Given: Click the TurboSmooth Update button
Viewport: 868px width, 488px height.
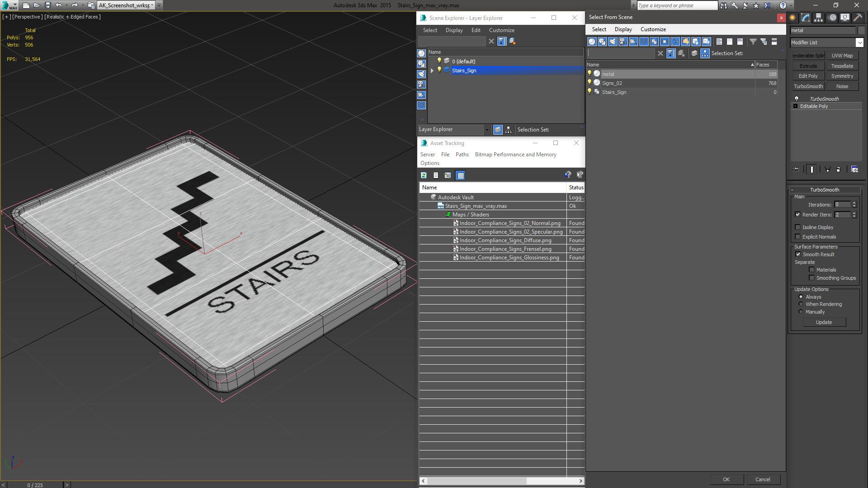Looking at the screenshot, I should [x=824, y=322].
